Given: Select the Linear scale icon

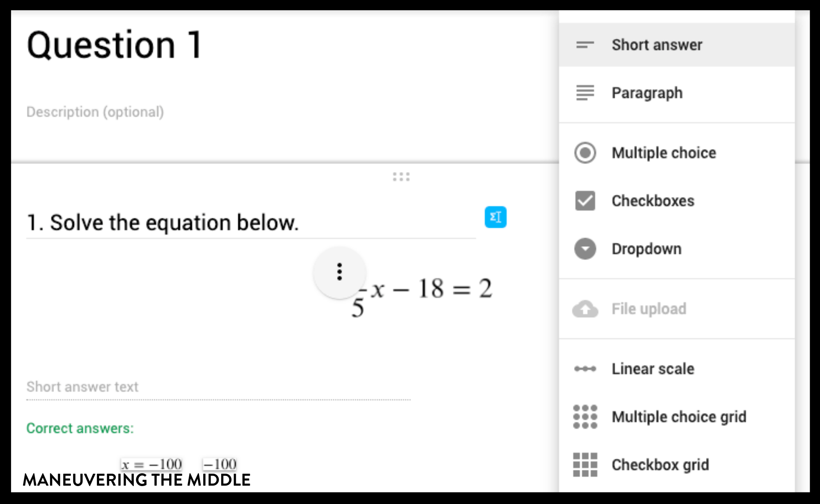Looking at the screenshot, I should [x=585, y=369].
